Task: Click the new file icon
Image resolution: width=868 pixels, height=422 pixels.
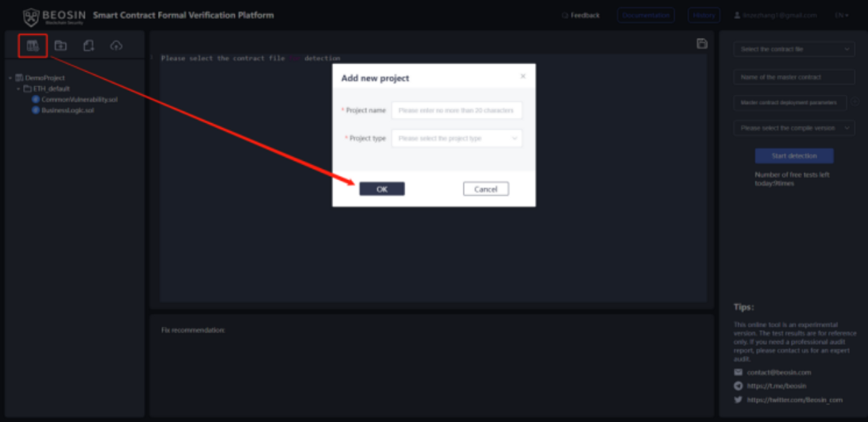Action: click(x=88, y=45)
